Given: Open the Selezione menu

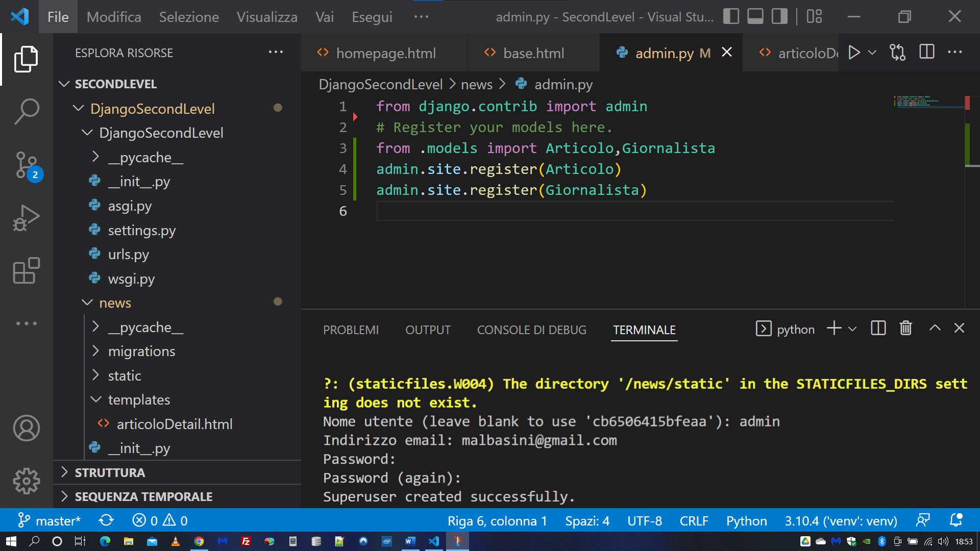Looking at the screenshot, I should pyautogui.click(x=189, y=17).
